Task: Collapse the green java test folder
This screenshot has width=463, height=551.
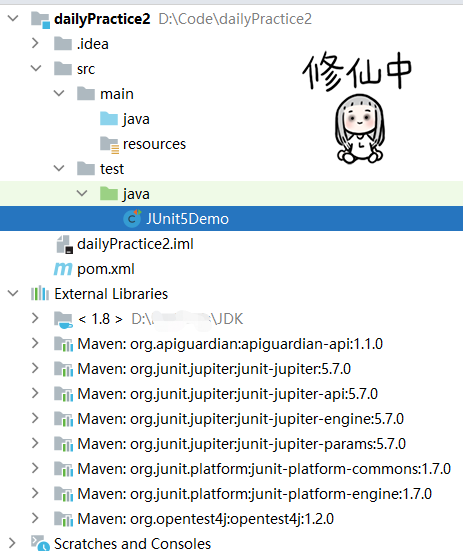Action: click(82, 193)
